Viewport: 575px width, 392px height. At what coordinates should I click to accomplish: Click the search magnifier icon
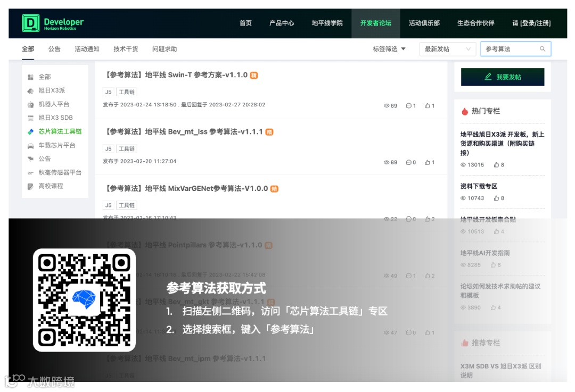click(x=543, y=49)
